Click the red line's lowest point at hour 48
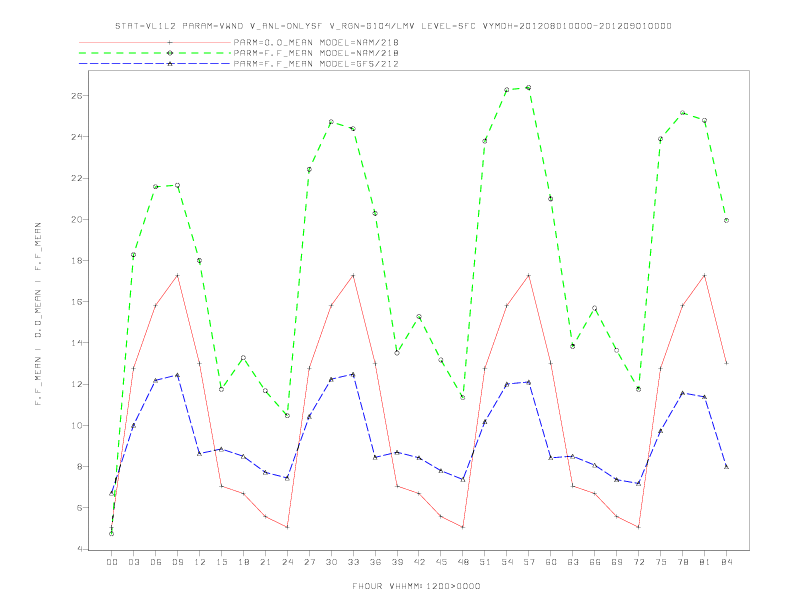Image resolution: width=792 pixels, height=612 pixels. pos(463,527)
